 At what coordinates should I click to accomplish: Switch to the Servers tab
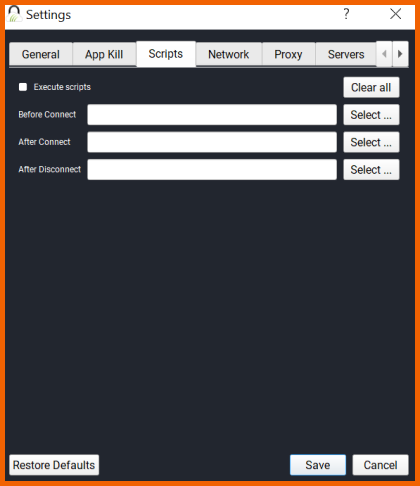tap(346, 54)
